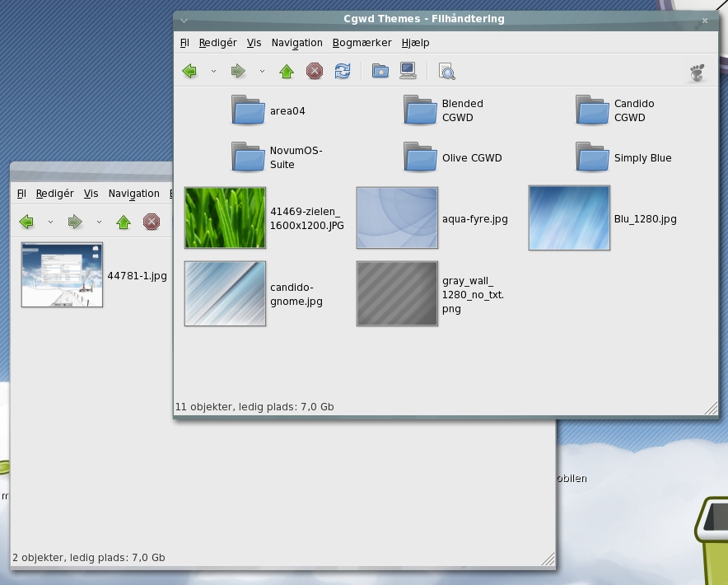
Task: Go forward in the background file window
Action: coord(75,222)
